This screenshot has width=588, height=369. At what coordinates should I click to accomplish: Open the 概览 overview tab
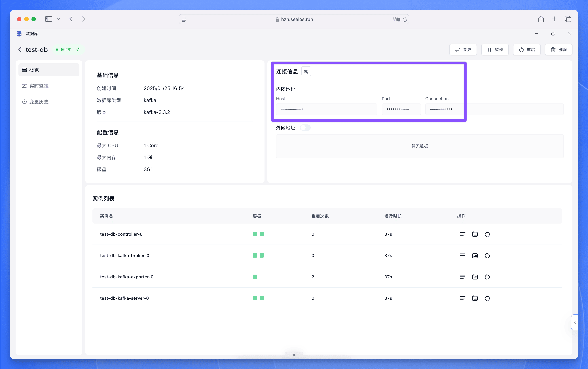tap(49, 70)
